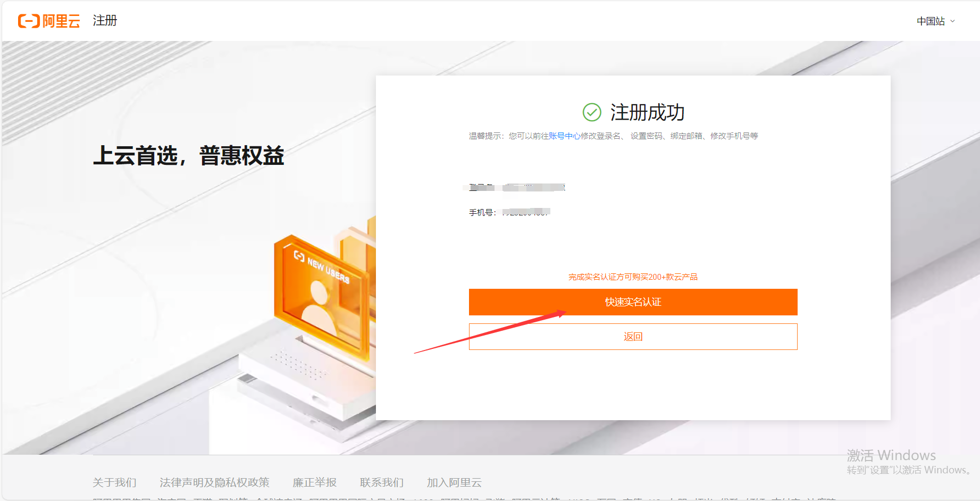Image resolution: width=980 pixels, height=501 pixels.
Task: Open the 法律声明及隐私权政策 footer link
Action: (214, 482)
